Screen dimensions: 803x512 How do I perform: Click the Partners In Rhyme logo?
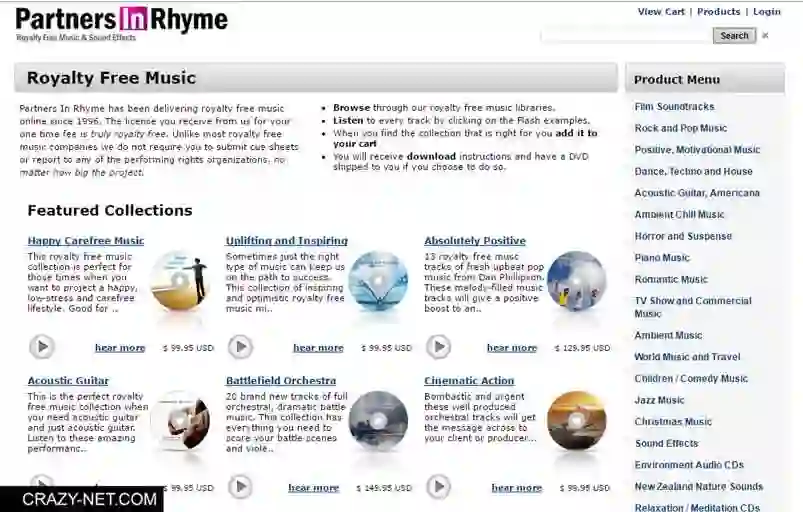tap(121, 24)
